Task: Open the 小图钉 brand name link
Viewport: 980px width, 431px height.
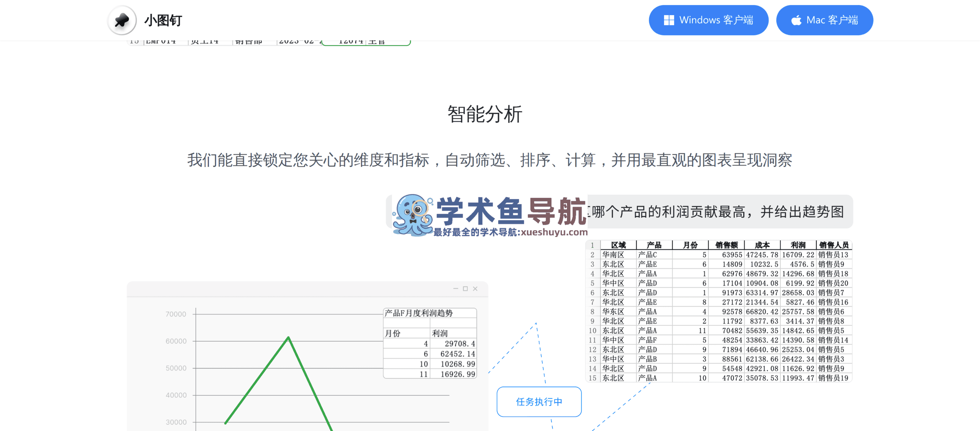Action: (x=163, y=20)
